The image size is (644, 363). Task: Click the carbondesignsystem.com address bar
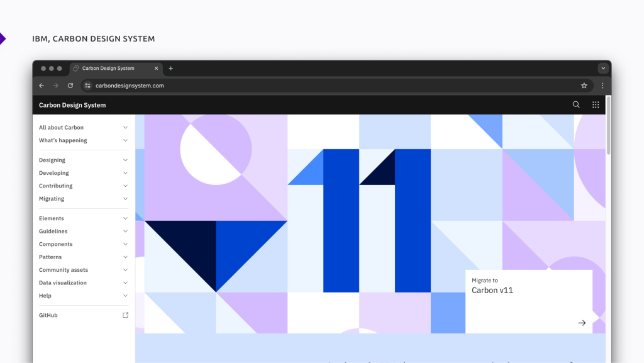[x=337, y=86]
